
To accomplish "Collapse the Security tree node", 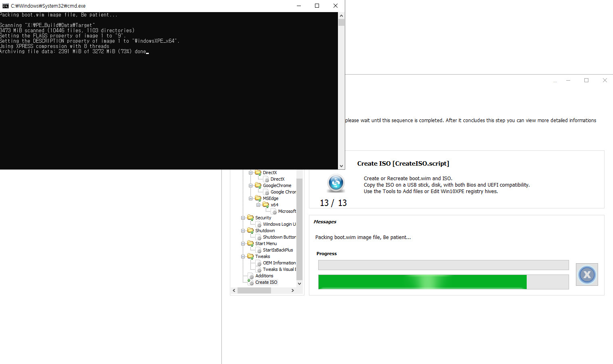I will click(x=243, y=218).
